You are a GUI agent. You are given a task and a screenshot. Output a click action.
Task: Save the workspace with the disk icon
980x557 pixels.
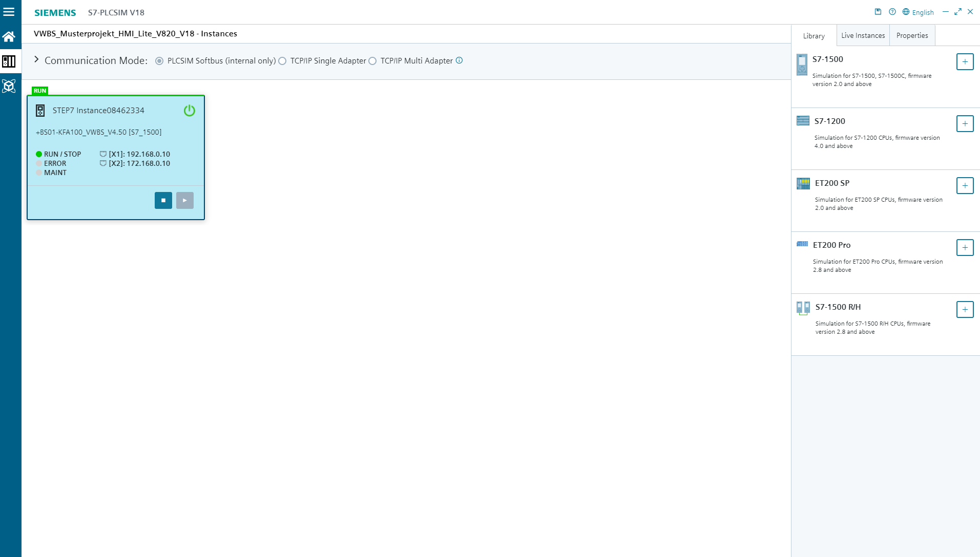878,12
